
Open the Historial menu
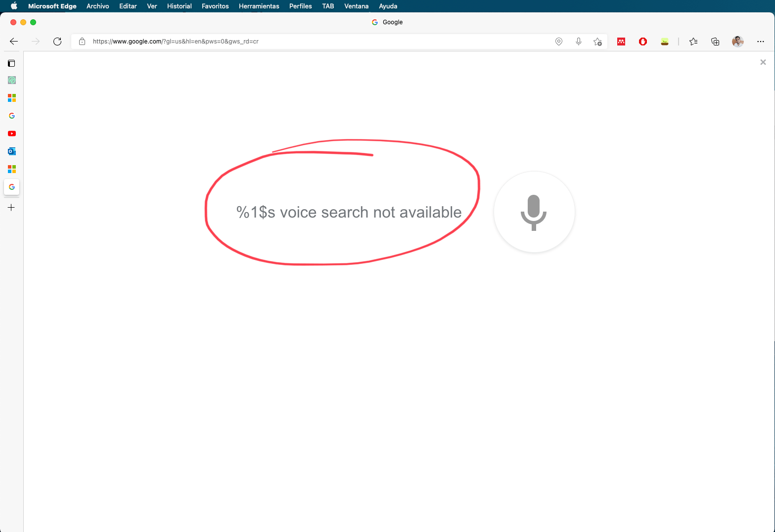click(x=179, y=6)
